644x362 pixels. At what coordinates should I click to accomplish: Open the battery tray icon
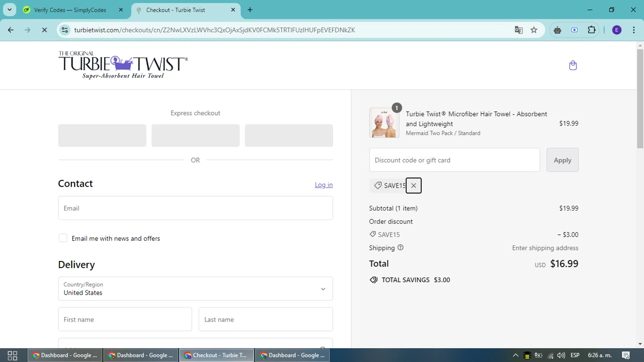[x=538, y=356]
